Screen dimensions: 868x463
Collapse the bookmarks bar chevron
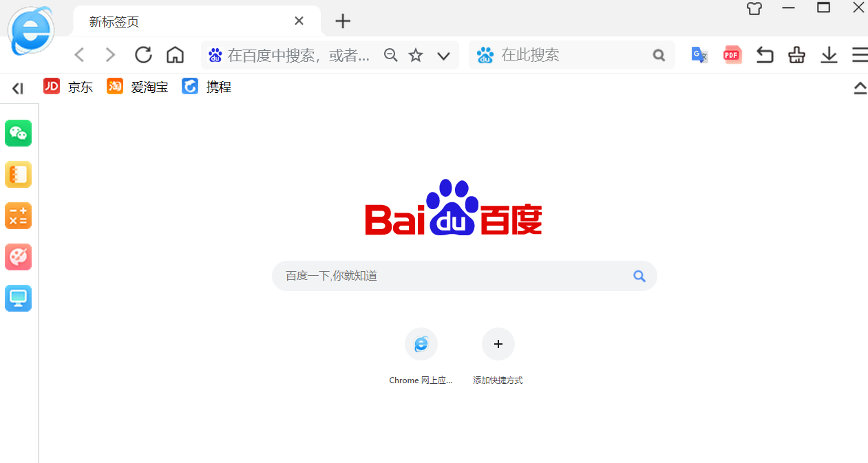point(860,88)
